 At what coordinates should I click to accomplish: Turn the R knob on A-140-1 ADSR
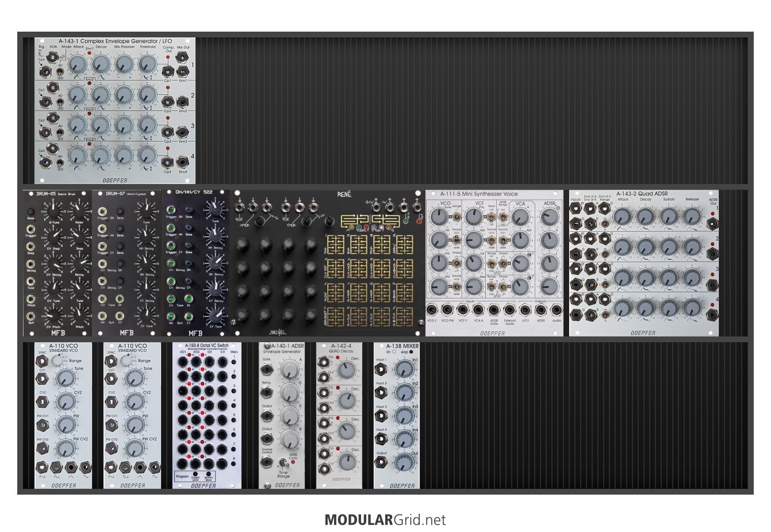click(x=289, y=439)
